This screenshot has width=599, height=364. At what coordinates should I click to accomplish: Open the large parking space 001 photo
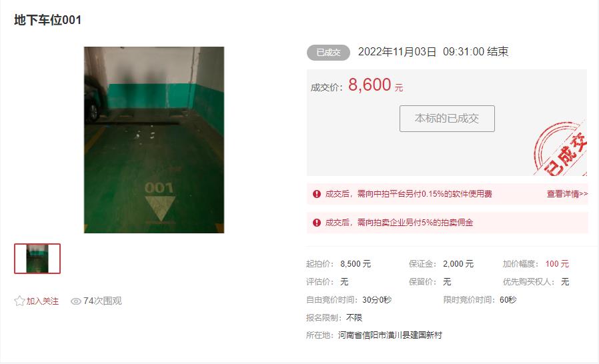click(x=154, y=140)
